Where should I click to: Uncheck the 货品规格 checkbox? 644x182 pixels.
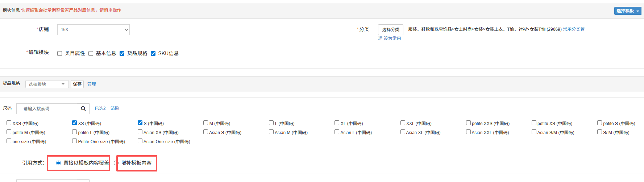point(122,54)
